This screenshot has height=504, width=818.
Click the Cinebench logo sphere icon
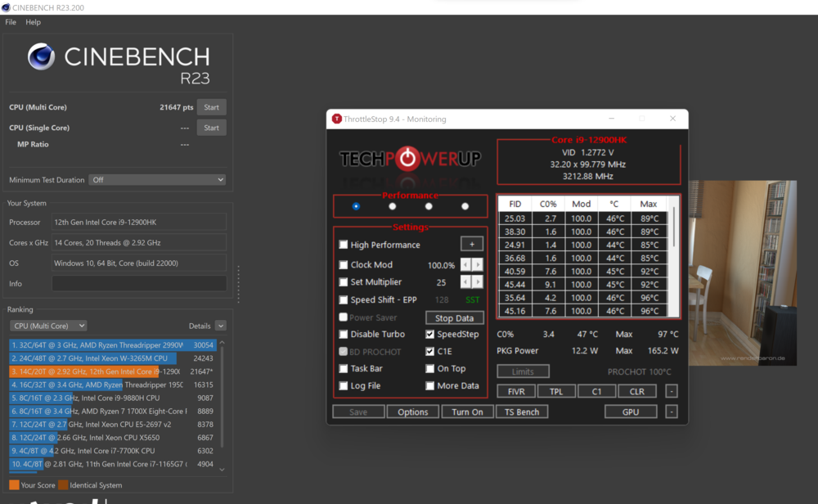coord(42,57)
